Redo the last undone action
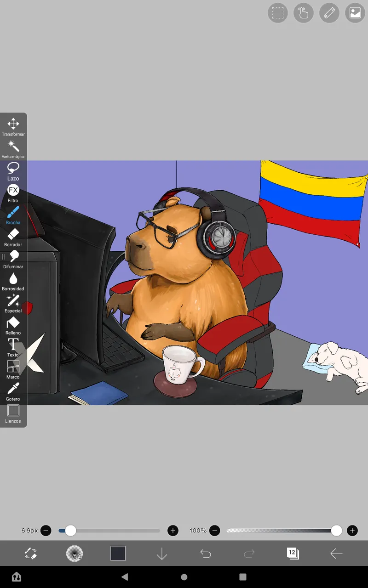The image size is (368, 588). [249, 554]
